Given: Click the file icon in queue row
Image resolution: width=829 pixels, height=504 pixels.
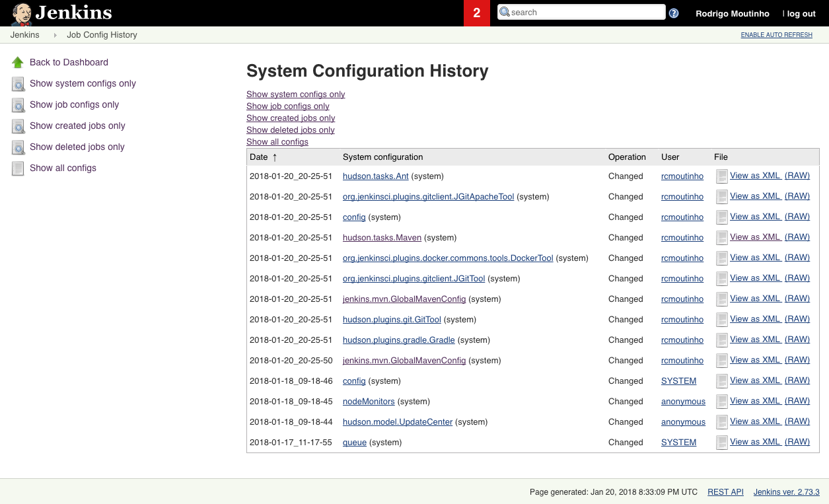Looking at the screenshot, I should [x=722, y=443].
